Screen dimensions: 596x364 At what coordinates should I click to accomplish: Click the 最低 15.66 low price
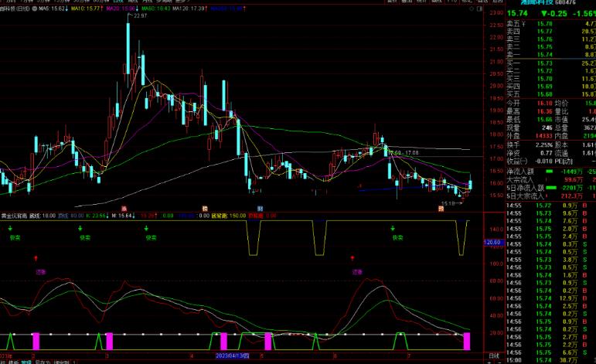tap(544, 119)
